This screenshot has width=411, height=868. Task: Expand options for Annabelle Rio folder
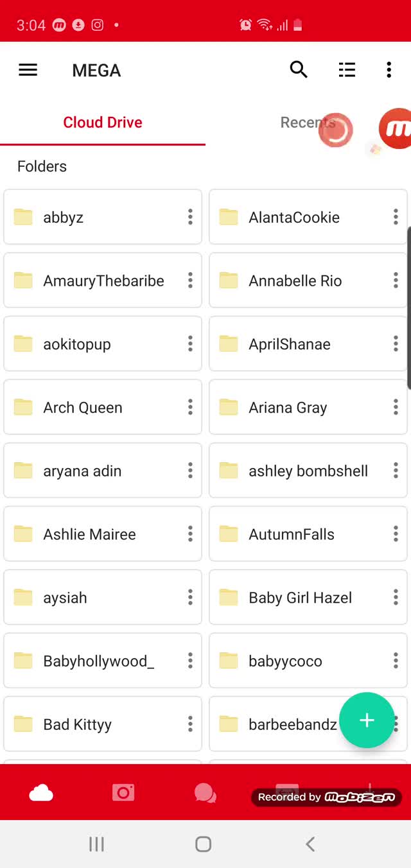(396, 281)
